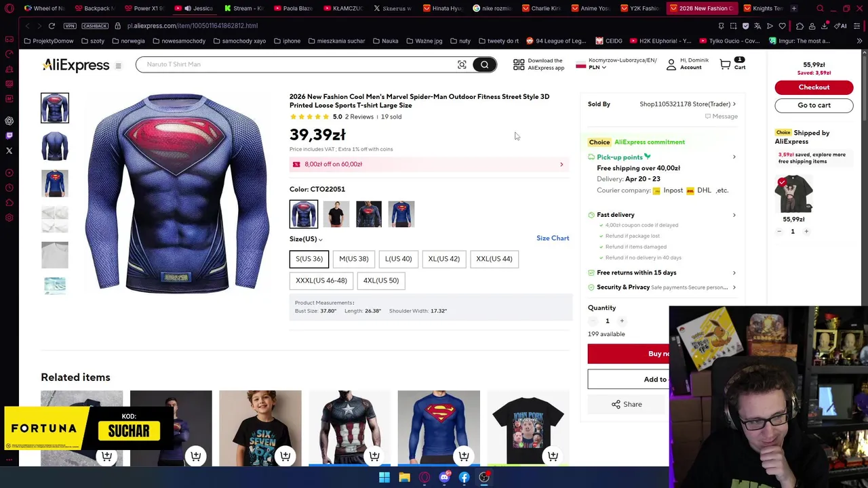Select the black T-shirt color option

coord(336,214)
